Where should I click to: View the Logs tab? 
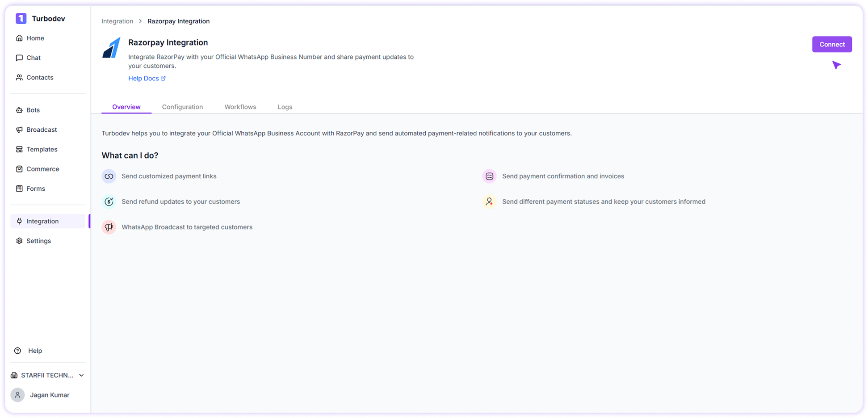point(285,107)
